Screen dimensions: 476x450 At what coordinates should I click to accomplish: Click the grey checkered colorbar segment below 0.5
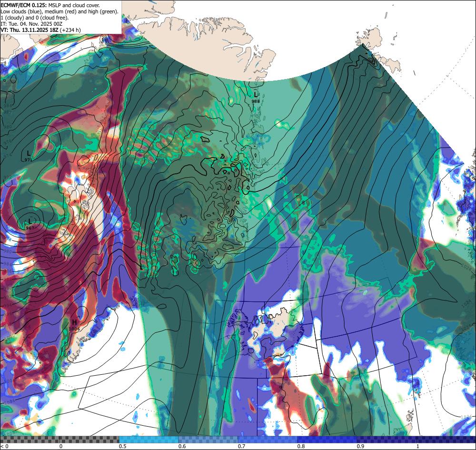click(x=59, y=440)
